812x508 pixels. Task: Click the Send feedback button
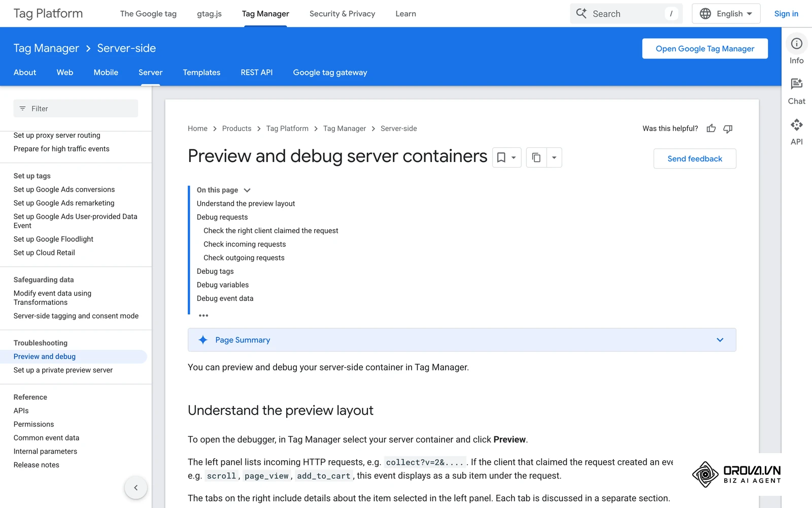[695, 158]
